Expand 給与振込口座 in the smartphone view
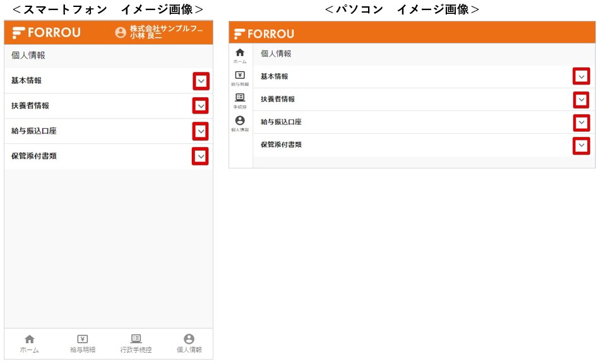Image resolution: width=601 pixels, height=364 pixels. tap(201, 131)
